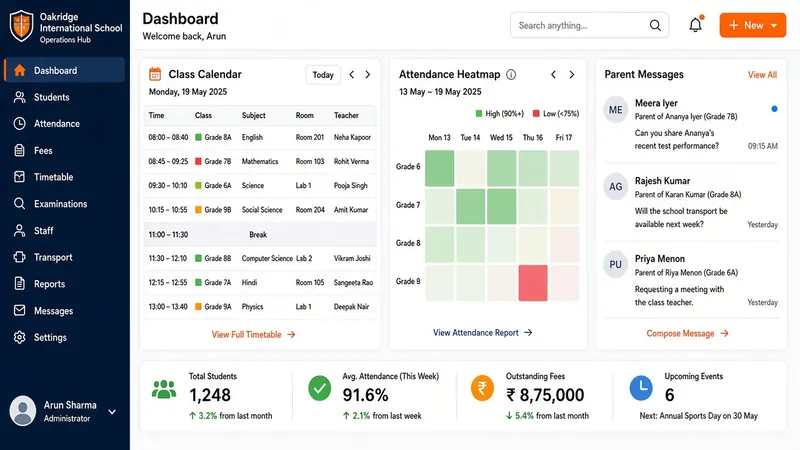Show next week in Attendance Heatmap
Screen dimensions: 800x450
(x=571, y=74)
